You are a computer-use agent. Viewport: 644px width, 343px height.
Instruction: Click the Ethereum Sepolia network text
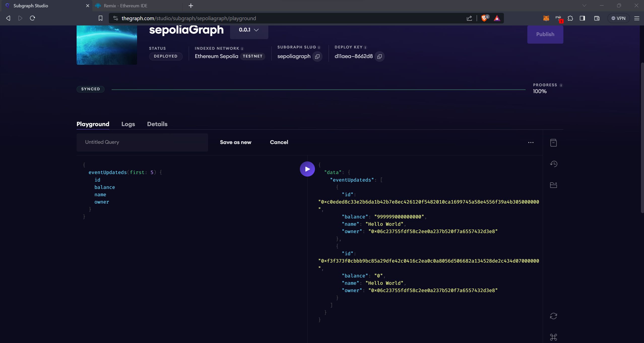click(216, 56)
